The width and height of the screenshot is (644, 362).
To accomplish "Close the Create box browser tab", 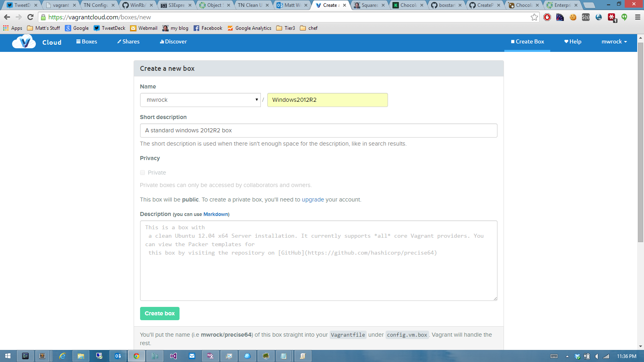I will (345, 5).
